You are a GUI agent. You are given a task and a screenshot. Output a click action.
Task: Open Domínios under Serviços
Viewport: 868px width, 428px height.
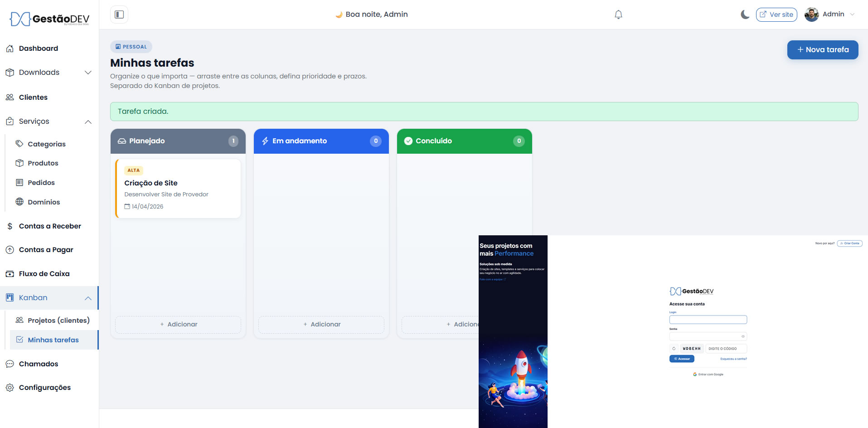click(x=44, y=202)
